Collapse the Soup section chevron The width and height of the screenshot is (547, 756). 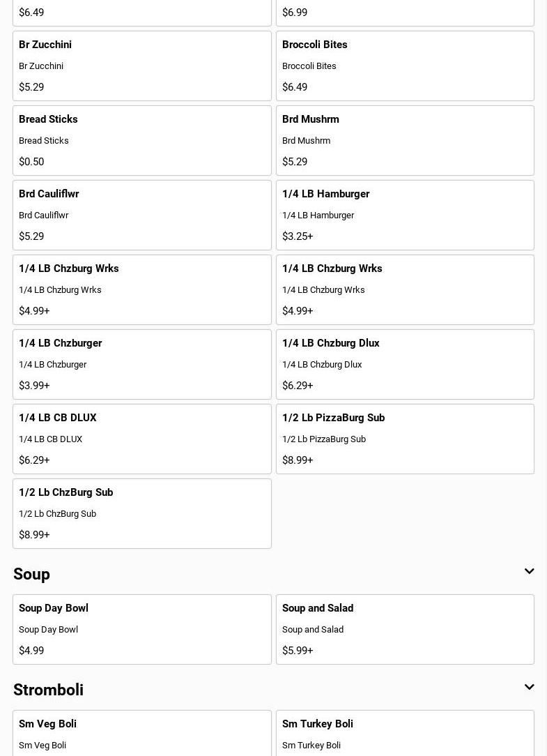(x=529, y=572)
